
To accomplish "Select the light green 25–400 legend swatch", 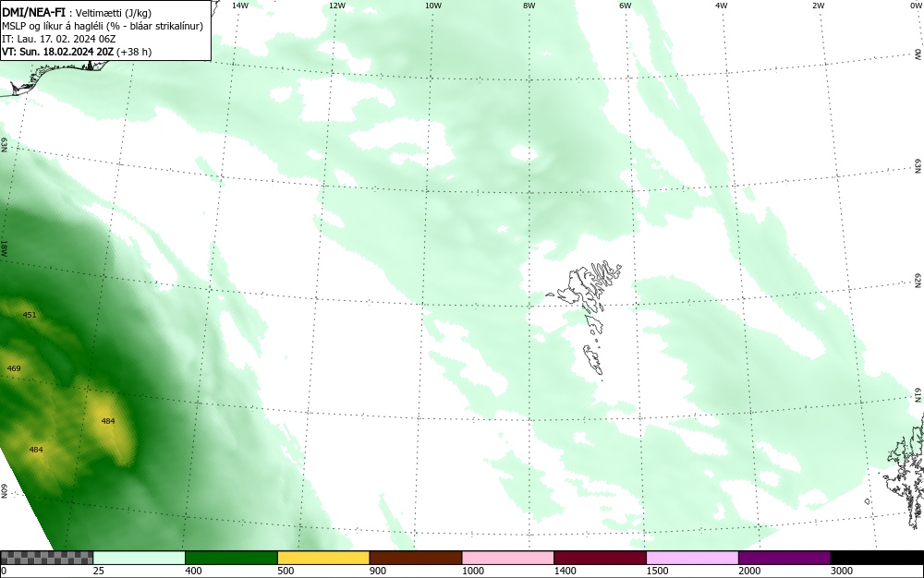I will 140,558.
